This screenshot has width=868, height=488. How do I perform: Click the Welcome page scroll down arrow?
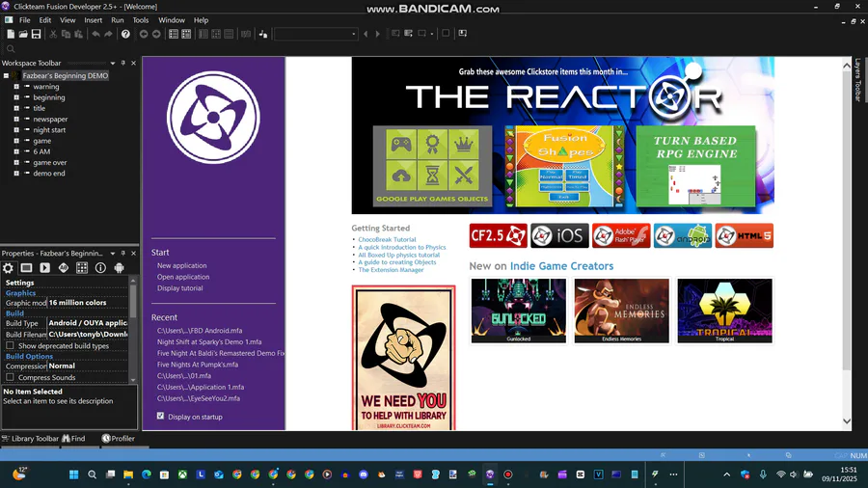(x=847, y=421)
